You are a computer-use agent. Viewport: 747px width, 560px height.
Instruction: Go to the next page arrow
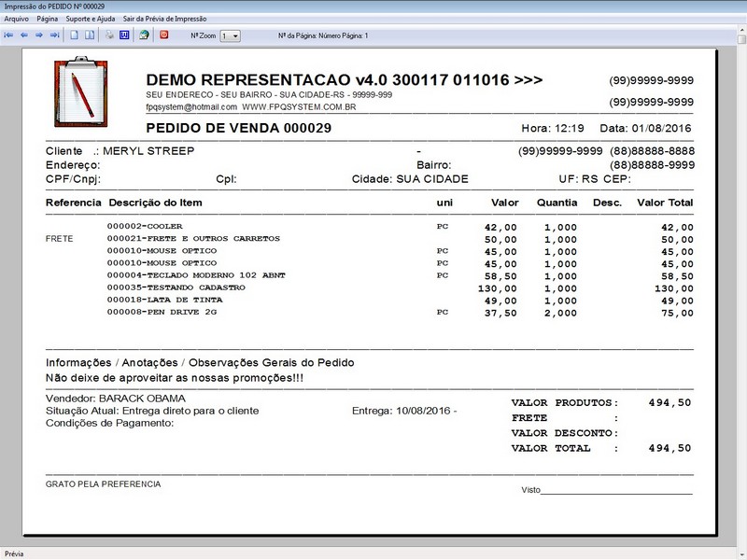39,35
